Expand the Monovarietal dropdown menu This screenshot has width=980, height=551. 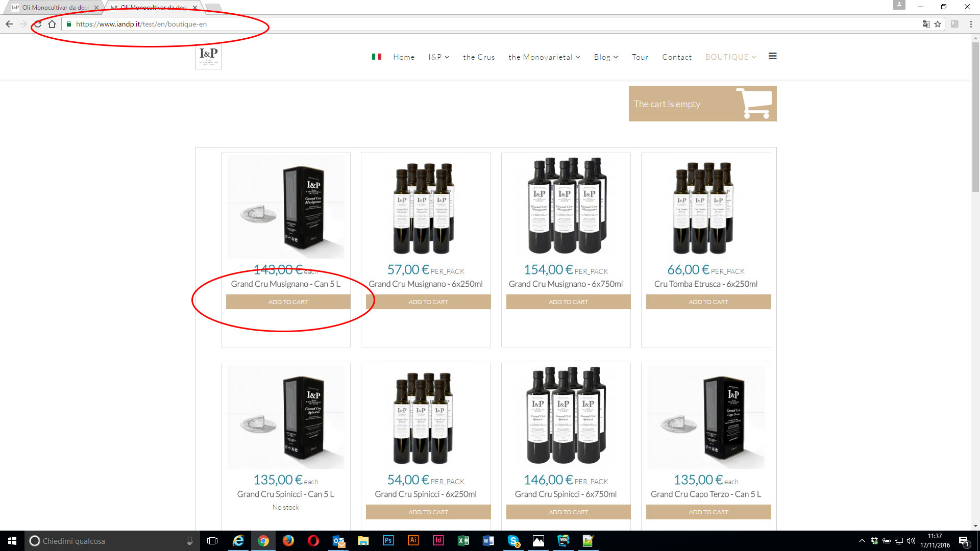(544, 57)
